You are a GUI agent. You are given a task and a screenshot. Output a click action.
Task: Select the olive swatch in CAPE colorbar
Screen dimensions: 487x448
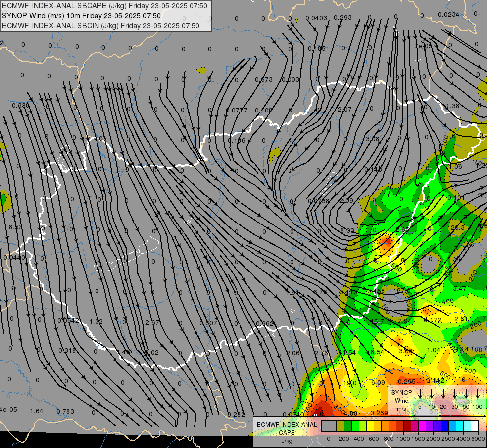(x=340, y=426)
